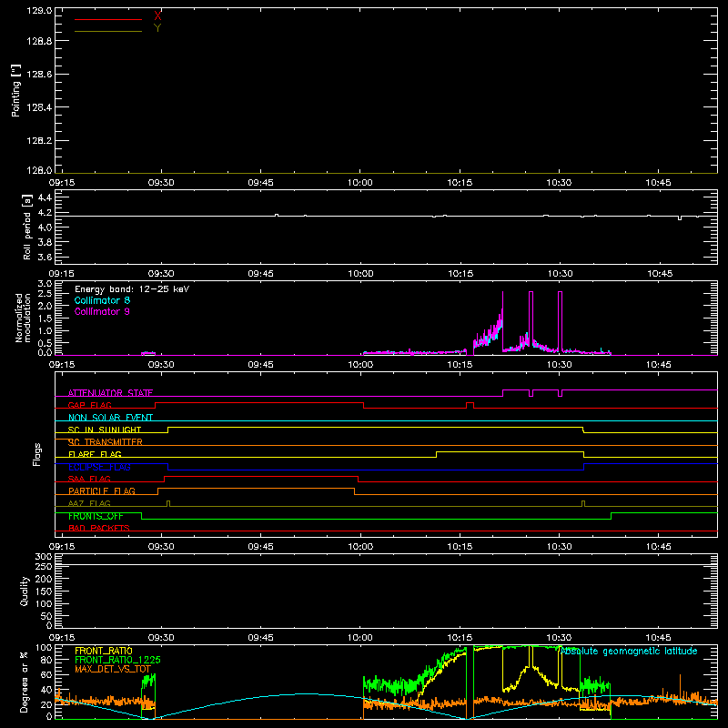Screen dimensions: 728x728
Task: Click the SC_IN_SUNLIGHT label
Action: (105, 430)
